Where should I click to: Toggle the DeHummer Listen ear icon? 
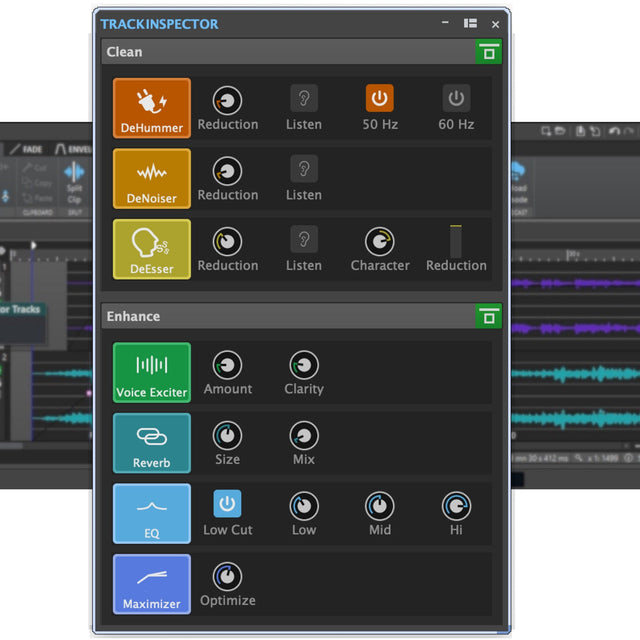pos(304,99)
